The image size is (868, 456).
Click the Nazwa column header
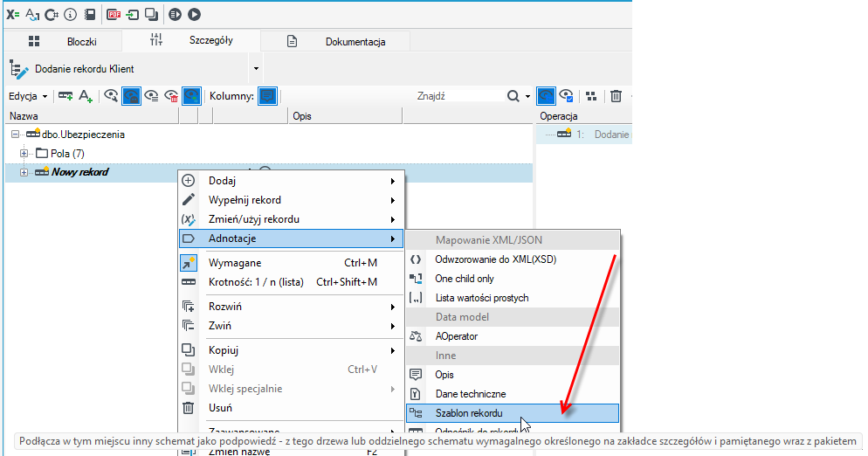click(92, 116)
